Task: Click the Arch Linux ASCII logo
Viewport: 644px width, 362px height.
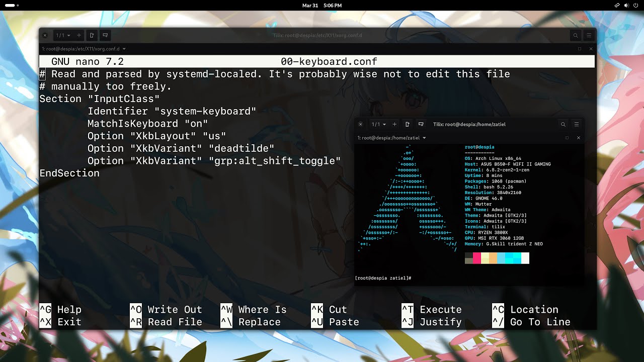Action: tap(408, 199)
